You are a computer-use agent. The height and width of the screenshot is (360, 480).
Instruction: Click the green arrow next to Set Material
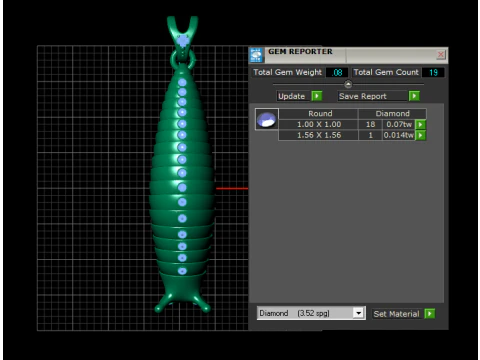(x=430, y=314)
